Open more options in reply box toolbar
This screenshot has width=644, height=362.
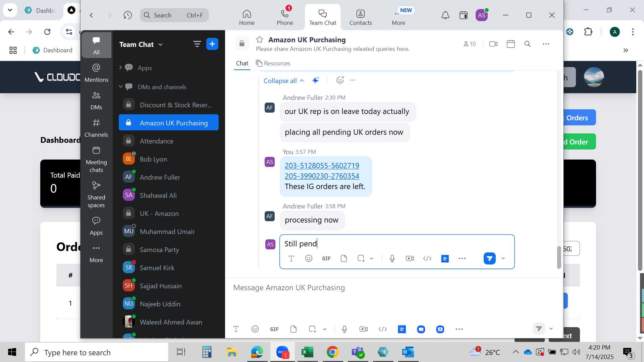tap(462, 258)
